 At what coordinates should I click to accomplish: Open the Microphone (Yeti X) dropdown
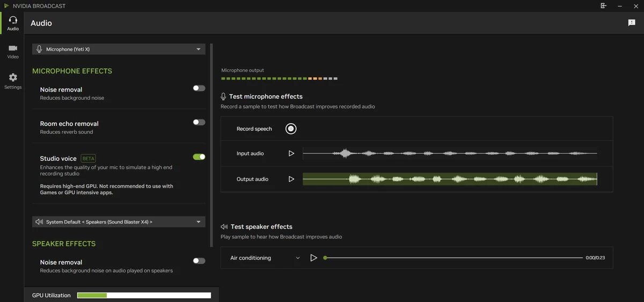point(119,49)
